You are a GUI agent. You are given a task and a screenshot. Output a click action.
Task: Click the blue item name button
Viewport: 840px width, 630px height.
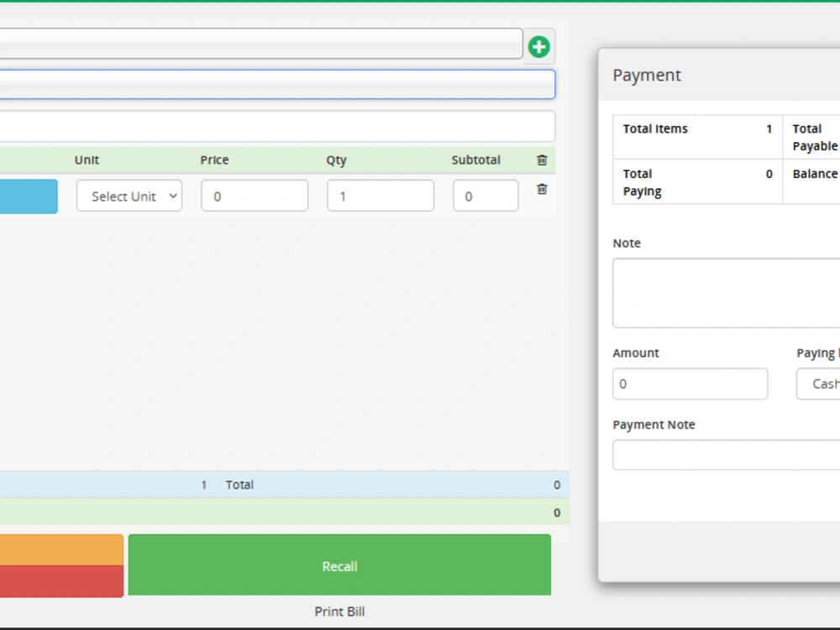pos(29,196)
